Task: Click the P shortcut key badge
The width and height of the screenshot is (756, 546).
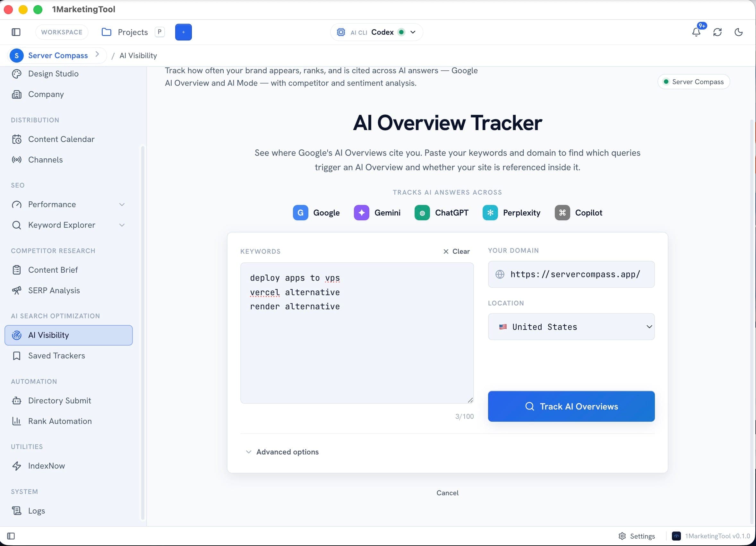Action: coord(160,32)
